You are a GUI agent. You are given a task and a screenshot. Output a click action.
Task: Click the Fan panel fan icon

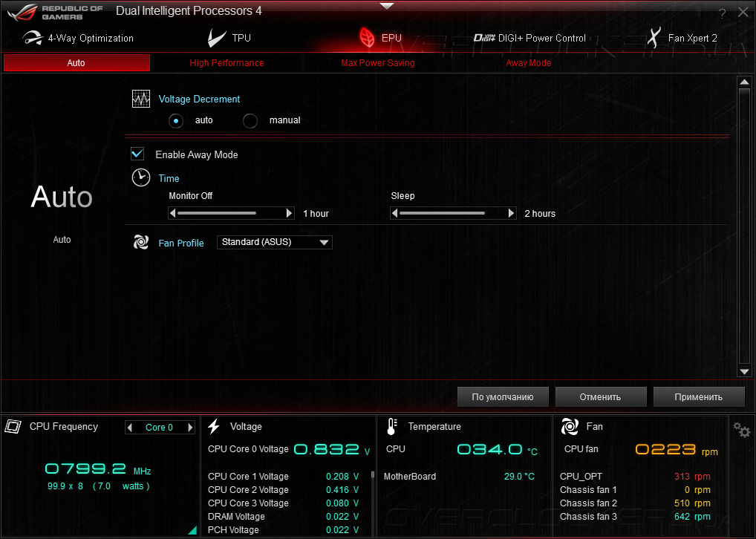570,426
